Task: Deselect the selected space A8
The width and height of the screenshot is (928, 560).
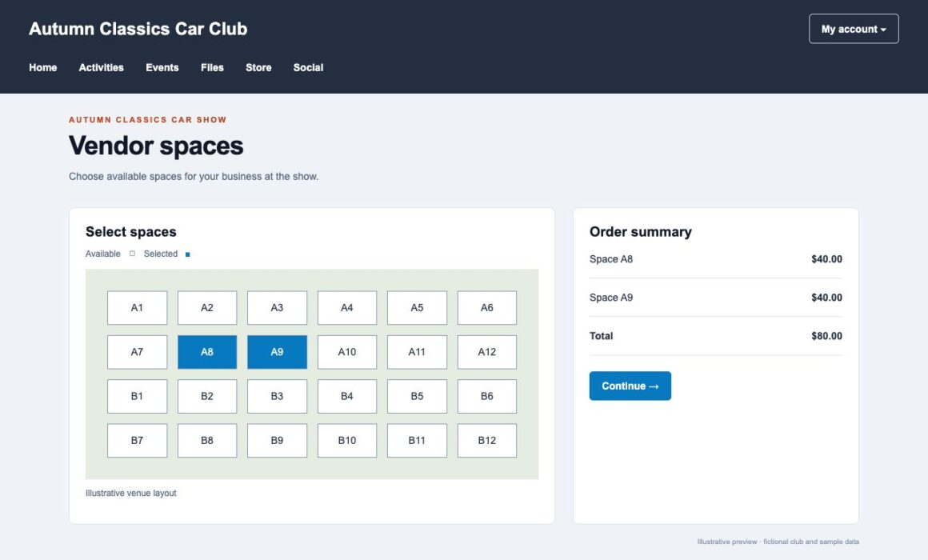Action: 207,352
